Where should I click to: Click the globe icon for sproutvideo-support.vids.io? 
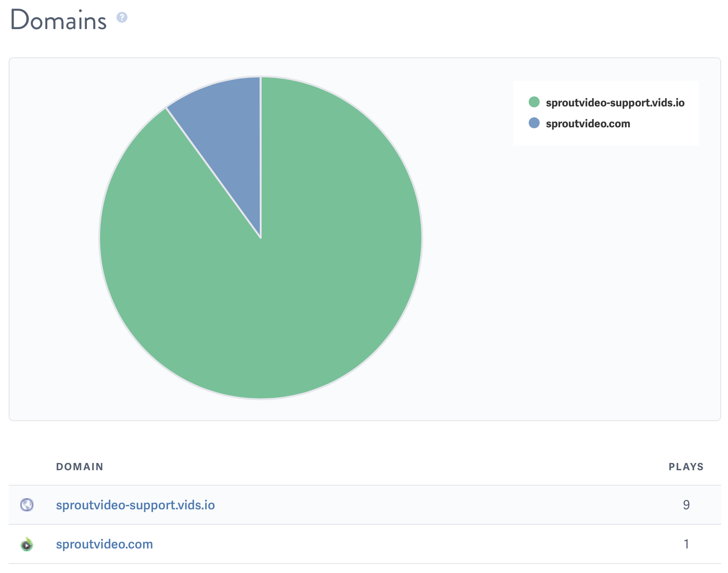click(27, 505)
